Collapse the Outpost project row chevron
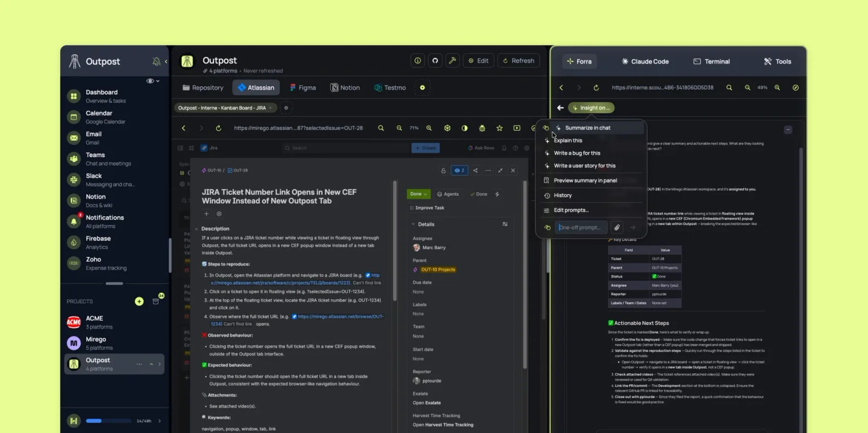 [x=151, y=364]
